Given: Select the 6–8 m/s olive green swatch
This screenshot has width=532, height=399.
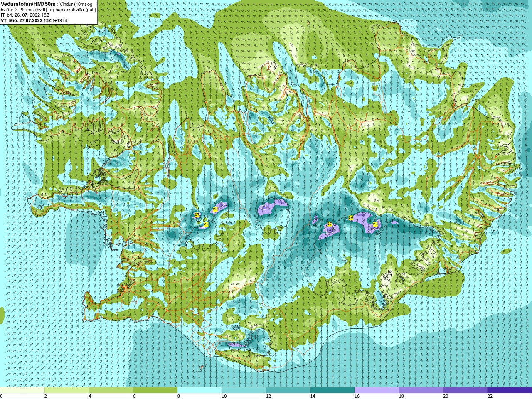Looking at the screenshot, I should tap(155, 390).
